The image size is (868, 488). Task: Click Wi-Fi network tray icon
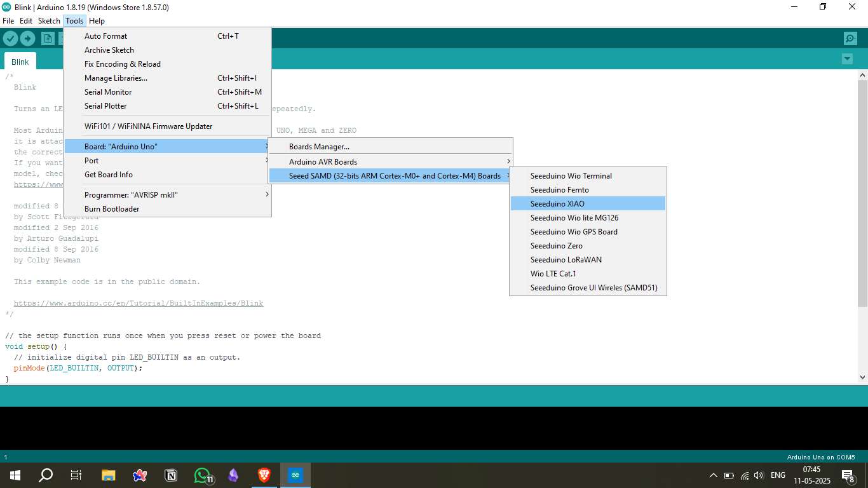744,475
